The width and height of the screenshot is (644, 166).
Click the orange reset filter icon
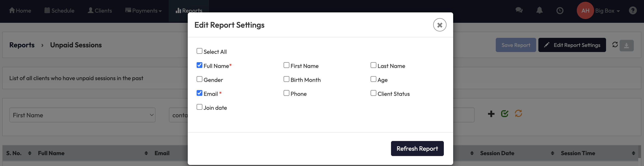click(518, 113)
